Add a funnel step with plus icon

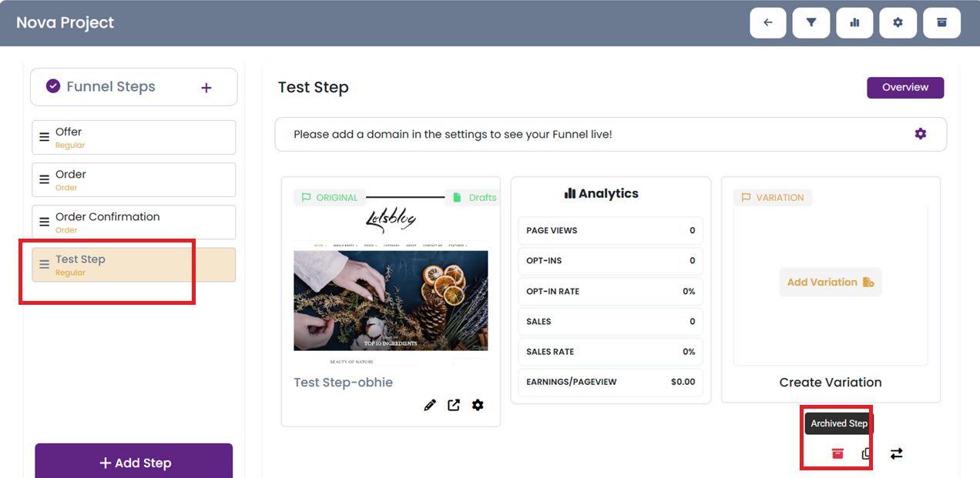pos(206,88)
